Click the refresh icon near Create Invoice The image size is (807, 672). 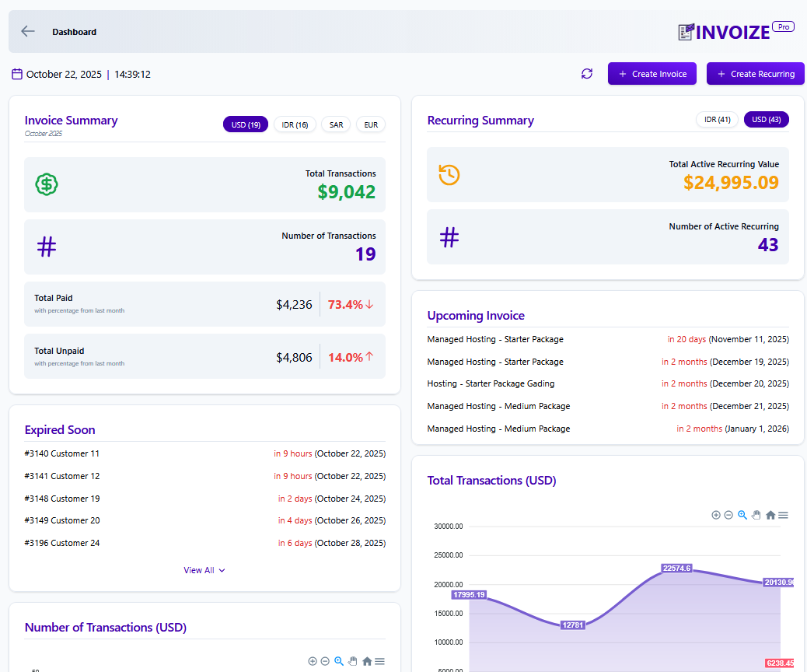point(587,73)
